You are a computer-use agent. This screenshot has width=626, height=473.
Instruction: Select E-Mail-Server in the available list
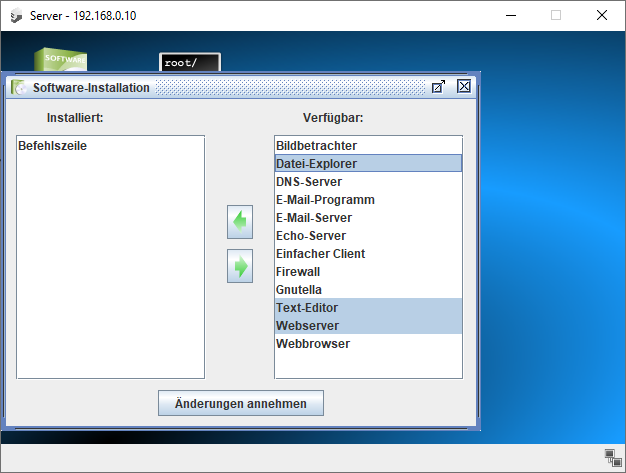[x=368, y=218]
